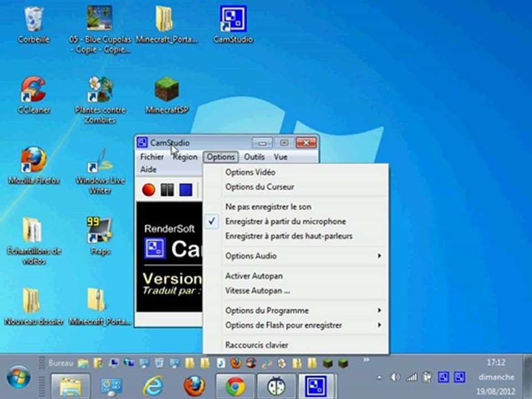Open the Région menu
This screenshot has height=399, width=532.
pyautogui.click(x=185, y=157)
